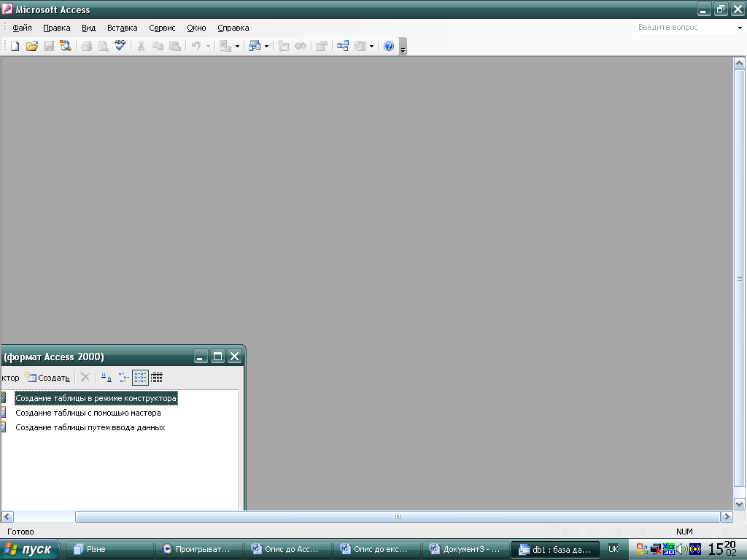Expand the New Object dropdown arrow

(371, 46)
